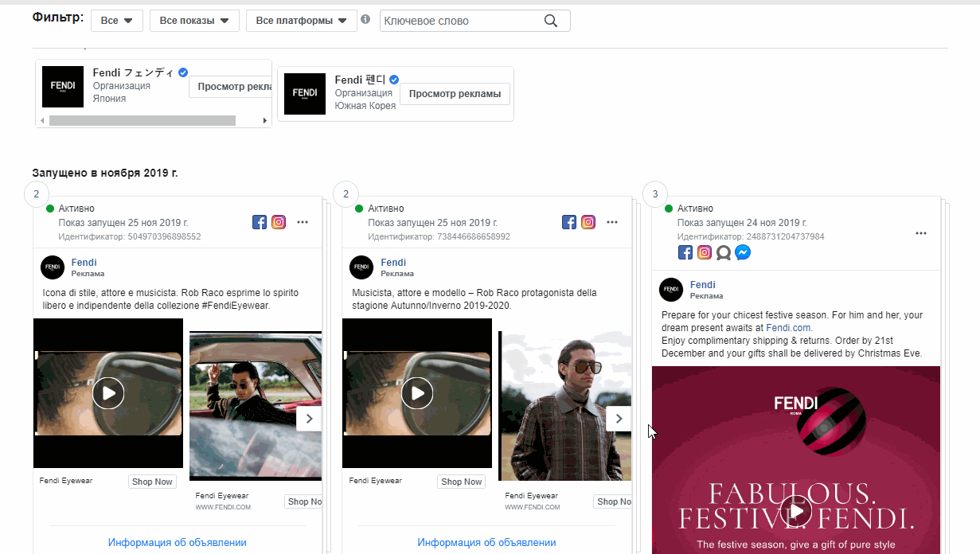Expand the "Все показы" dropdown

coord(194,21)
